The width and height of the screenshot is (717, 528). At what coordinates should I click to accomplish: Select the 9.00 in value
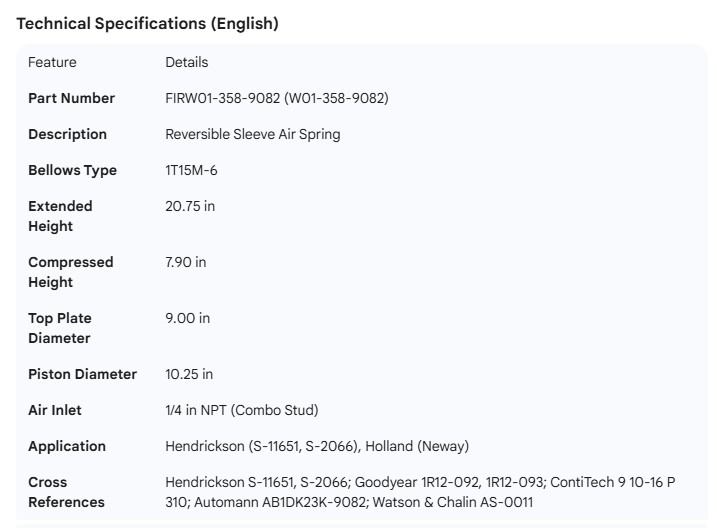[187, 318]
